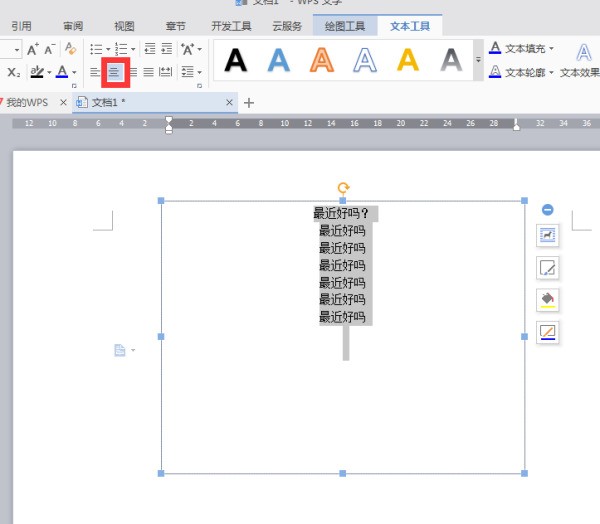Viewport: 600px width, 524px height.
Task: Click the increase font size icon
Action: click(x=32, y=49)
